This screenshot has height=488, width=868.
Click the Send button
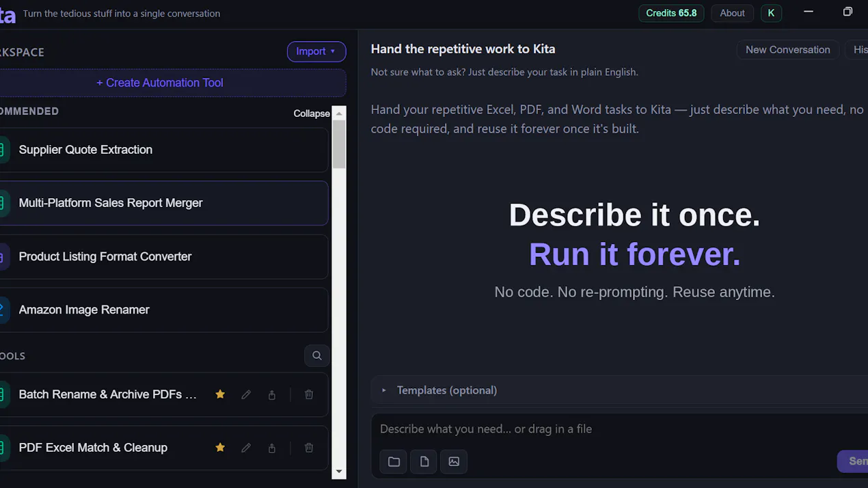click(853, 461)
